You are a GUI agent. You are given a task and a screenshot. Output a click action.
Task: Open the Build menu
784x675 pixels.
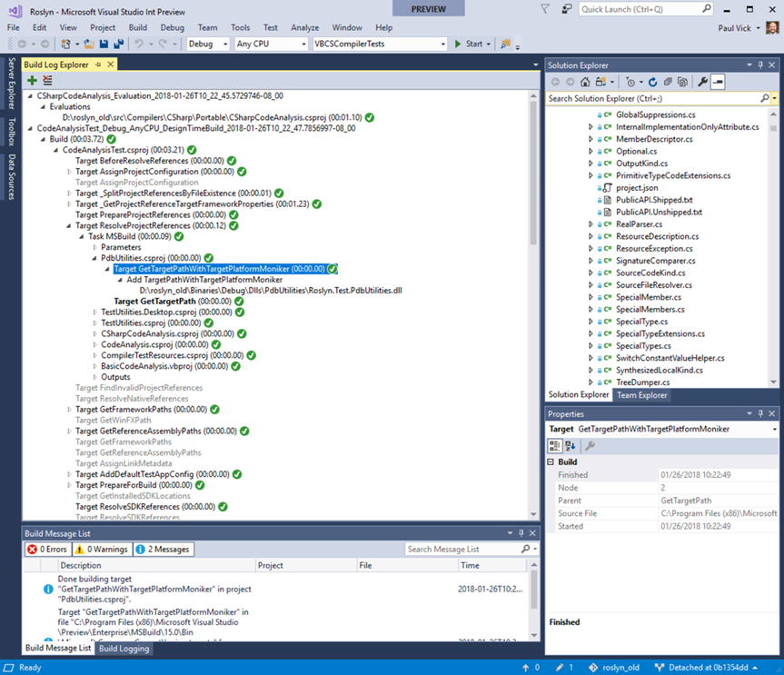tap(138, 28)
